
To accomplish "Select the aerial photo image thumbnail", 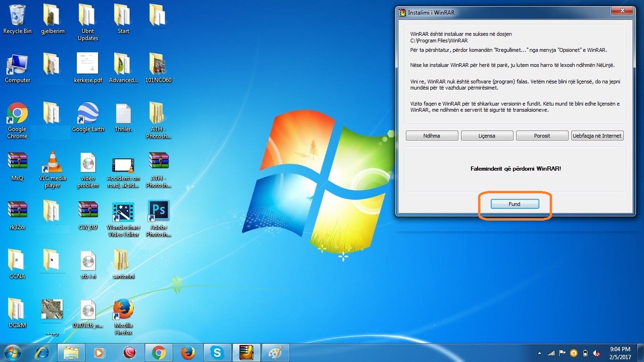I will [x=52, y=309].
